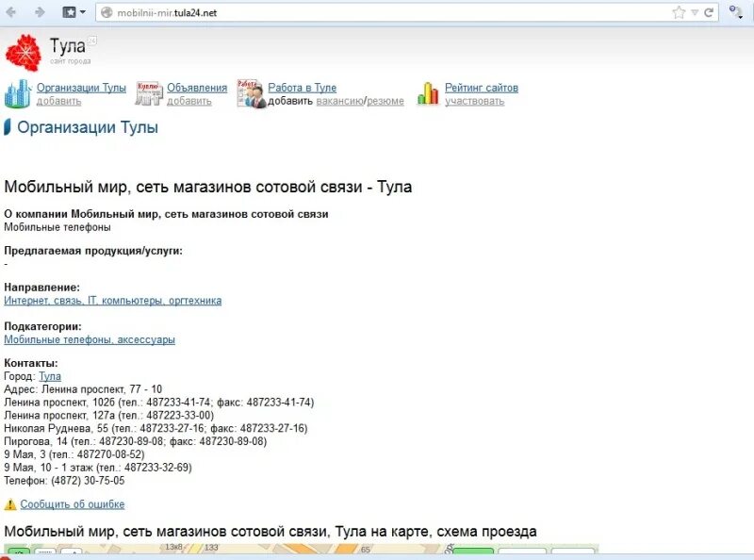Screen dimensions: 754x560
Task: Open Мобильные телефоны, аксессуары subcategory link
Action: coord(90,339)
